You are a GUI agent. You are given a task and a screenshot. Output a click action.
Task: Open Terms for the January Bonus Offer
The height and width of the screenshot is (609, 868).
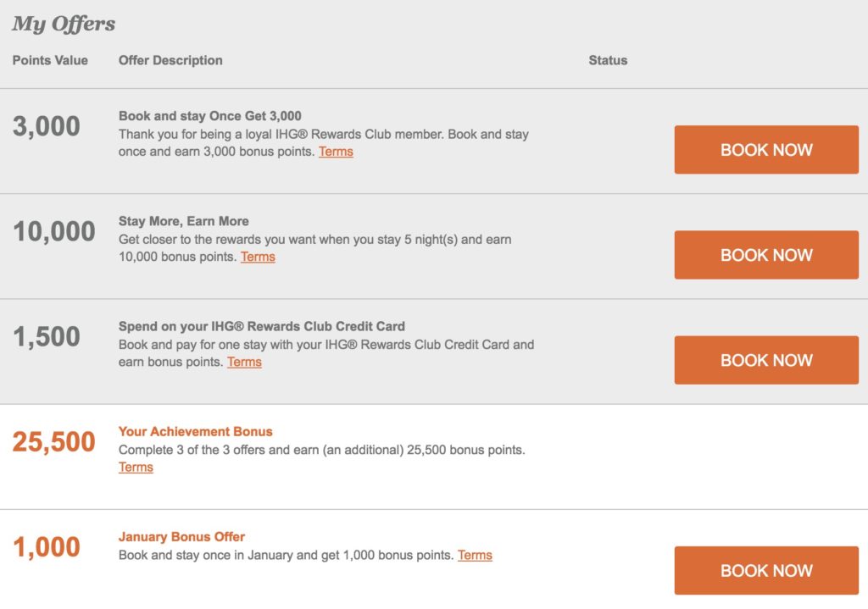tap(475, 555)
